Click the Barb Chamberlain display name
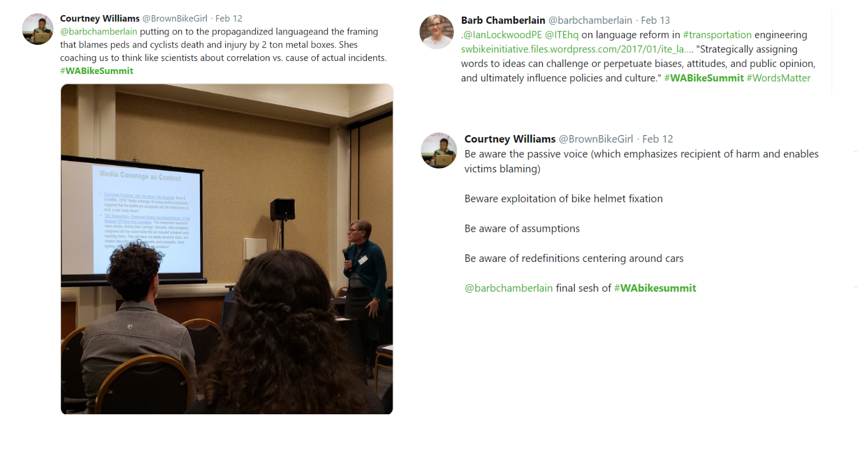 click(503, 20)
